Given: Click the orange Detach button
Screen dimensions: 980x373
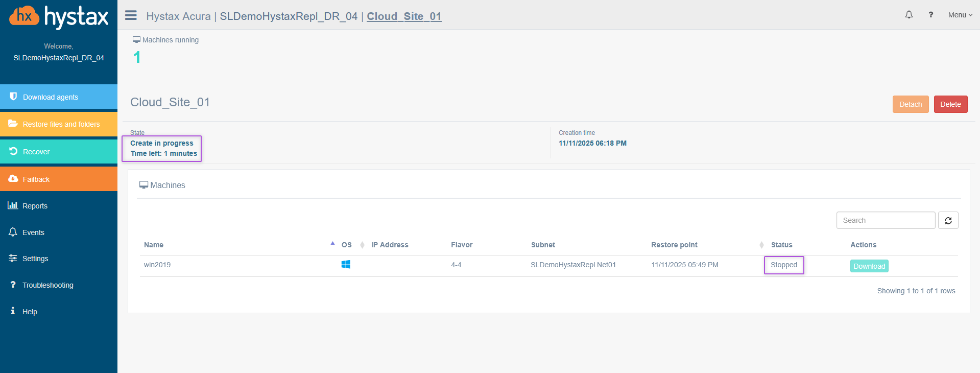Looking at the screenshot, I should click(910, 104).
